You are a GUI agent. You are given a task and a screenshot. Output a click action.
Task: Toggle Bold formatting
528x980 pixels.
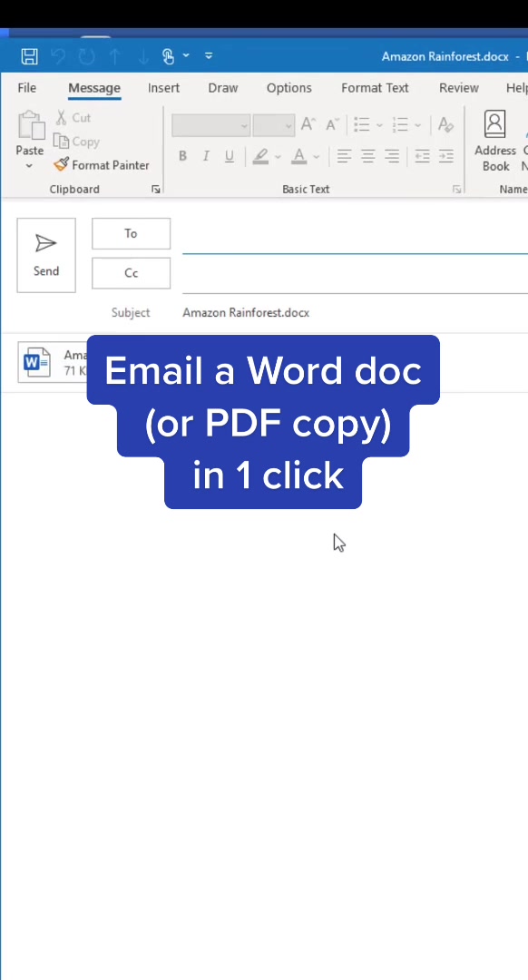point(182,156)
